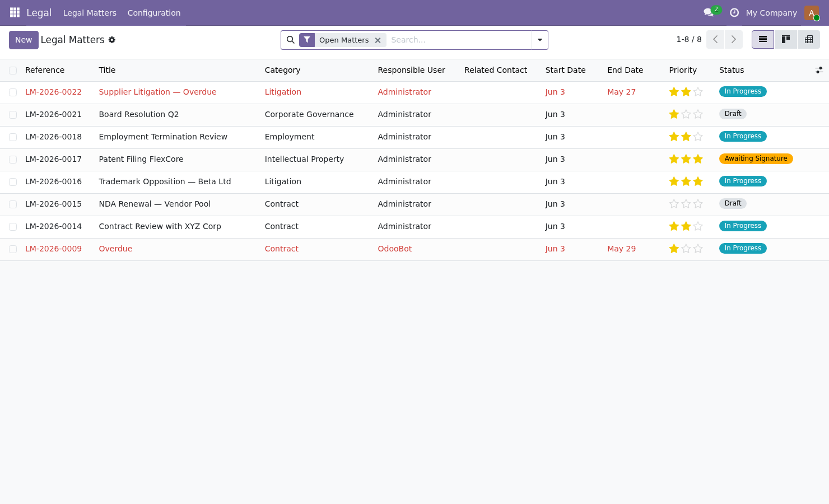Click the Draft badge on Board Resolution Q2
The height and width of the screenshot is (504, 829).
tap(733, 114)
